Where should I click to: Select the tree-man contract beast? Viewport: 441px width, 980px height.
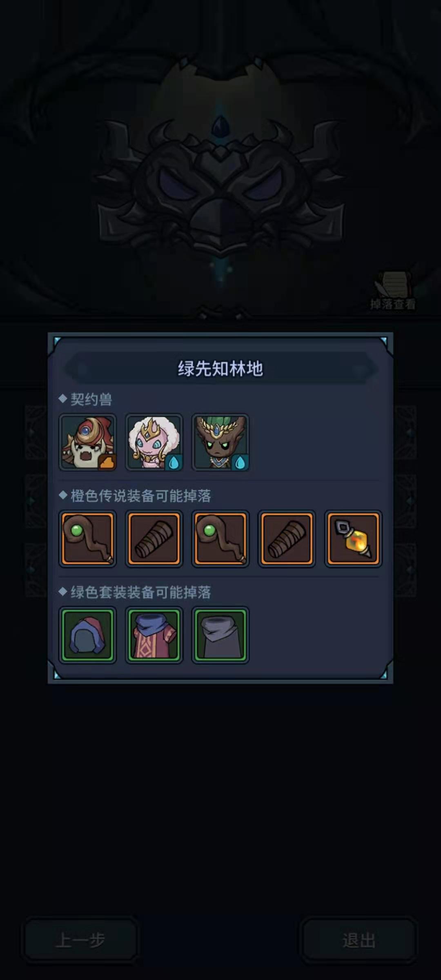coord(220,442)
